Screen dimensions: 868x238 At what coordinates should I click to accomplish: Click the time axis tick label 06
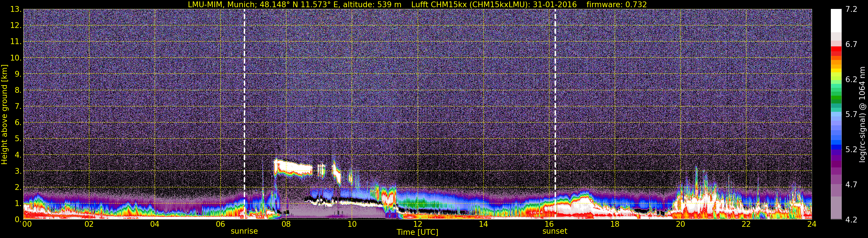pyautogui.click(x=220, y=224)
